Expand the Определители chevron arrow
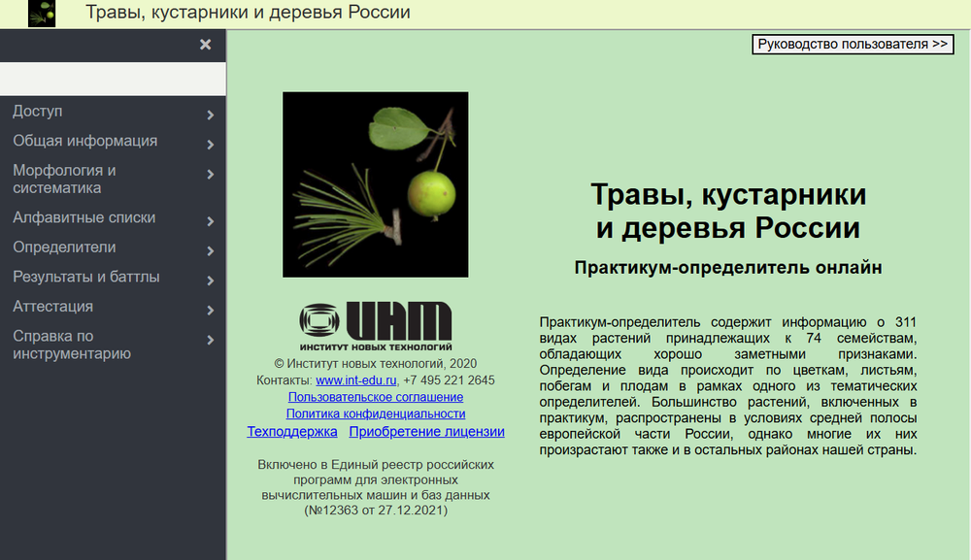The image size is (971, 560). click(211, 251)
